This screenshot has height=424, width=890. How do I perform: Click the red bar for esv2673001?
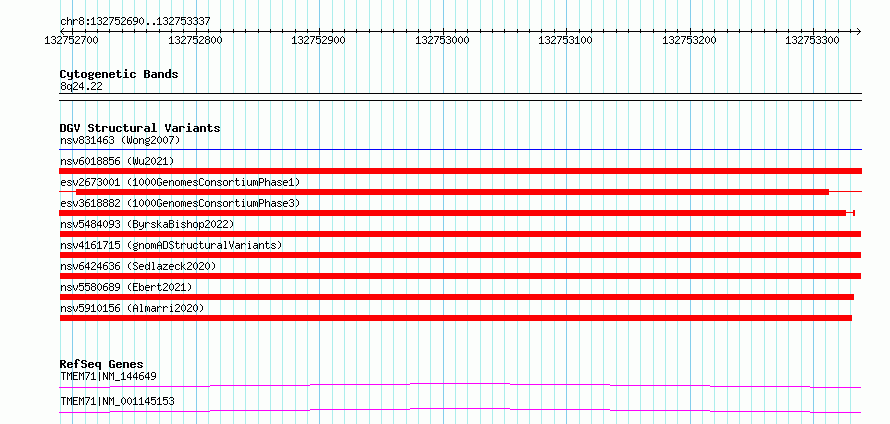(452, 192)
